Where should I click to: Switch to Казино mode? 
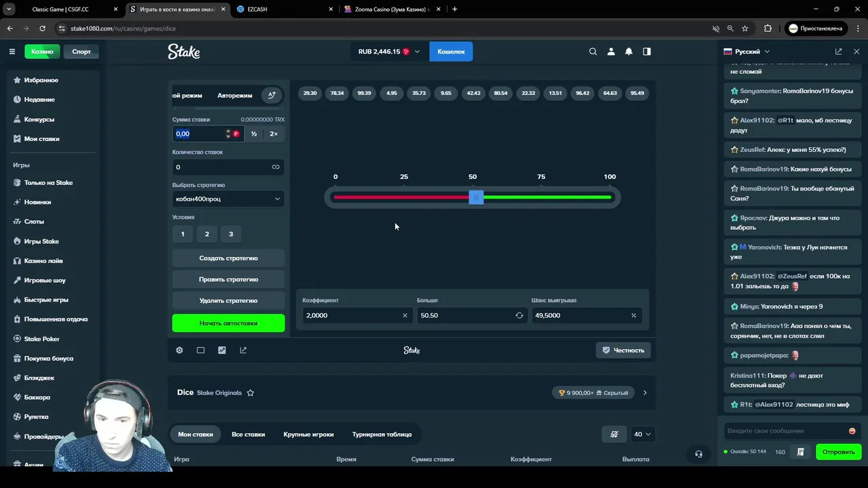[x=42, y=52]
